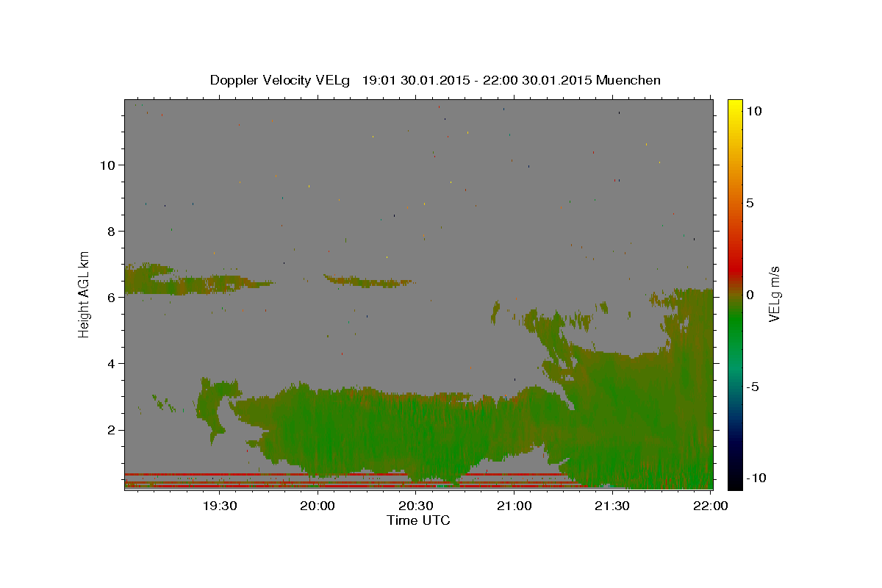Click the 'VELg m/s' colorbar label
Image resolution: width=882 pixels, height=588 pixels.
774,294
